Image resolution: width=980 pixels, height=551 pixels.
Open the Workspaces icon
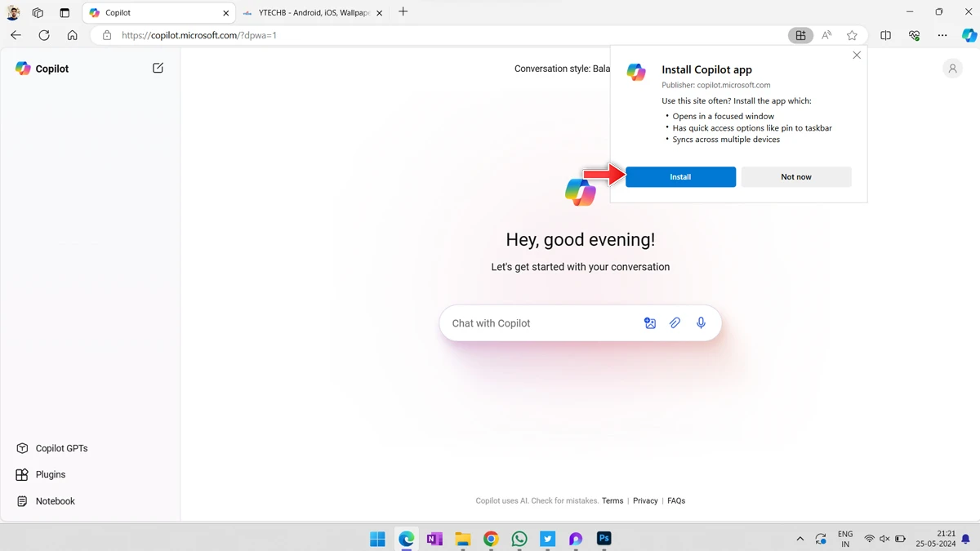38,13
